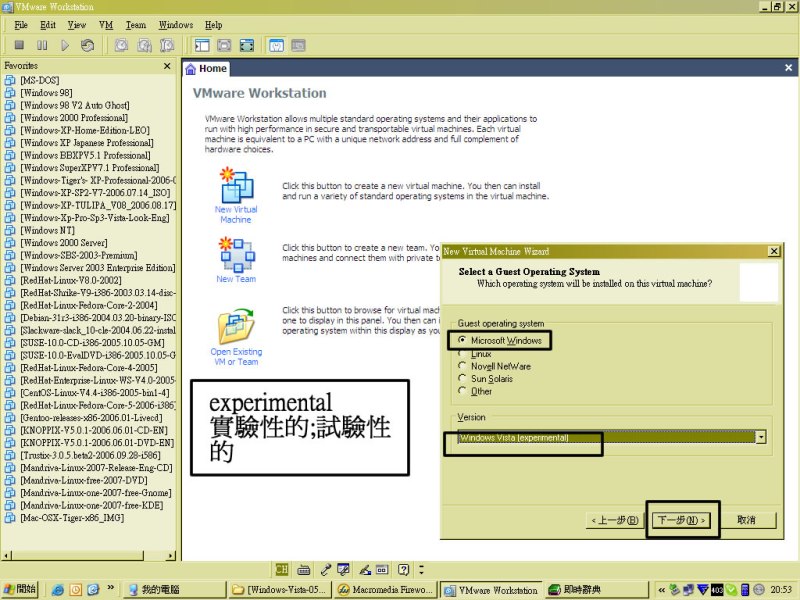Image resolution: width=800 pixels, height=600 pixels.
Task: Open the Version dropdown arrow
Action: click(x=761, y=437)
